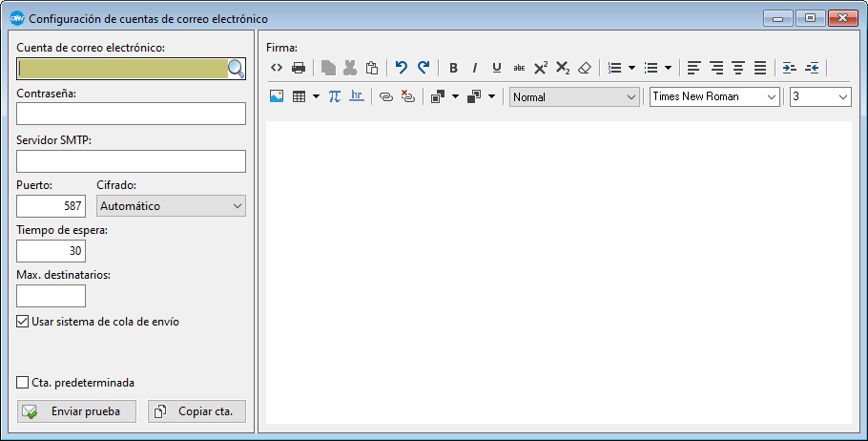Open the Cifrado Automático dropdown
The width and height of the screenshot is (868, 441).
tap(171, 205)
